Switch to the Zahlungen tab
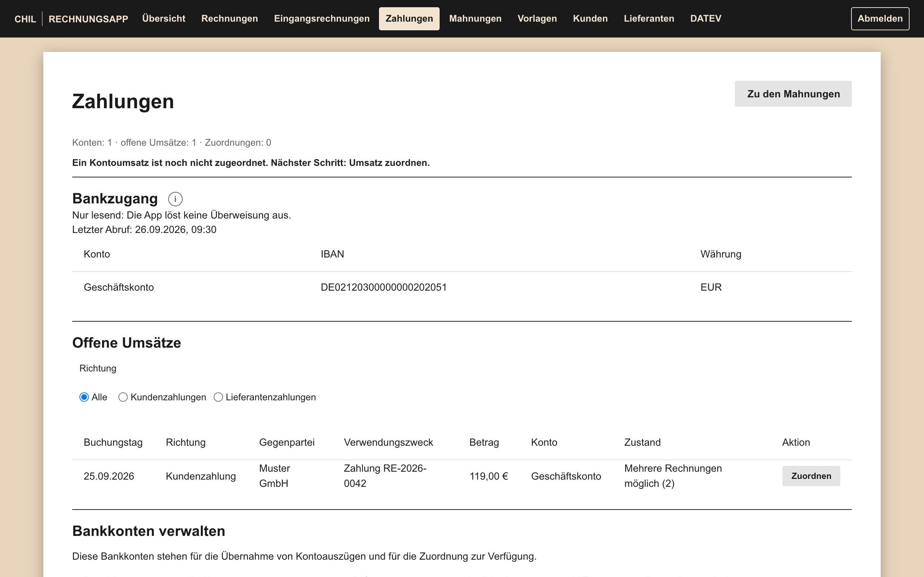Viewport: 924px width, 577px height. [409, 18]
